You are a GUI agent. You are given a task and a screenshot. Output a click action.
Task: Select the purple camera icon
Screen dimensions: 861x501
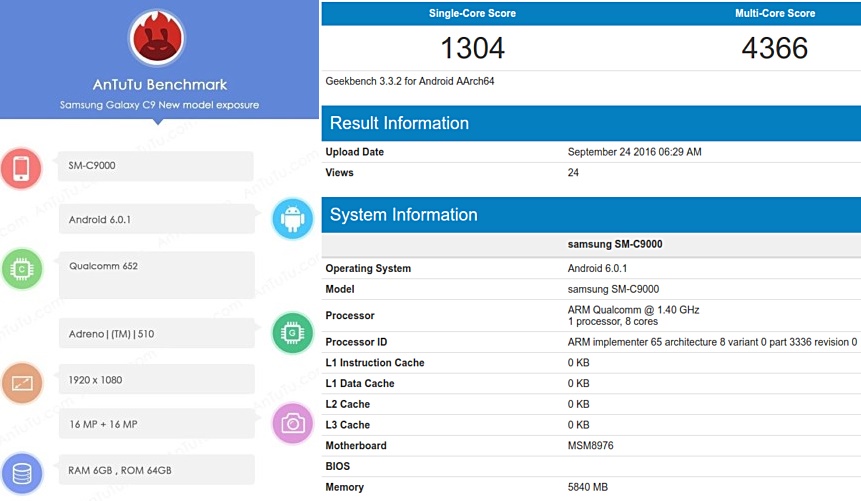[293, 424]
